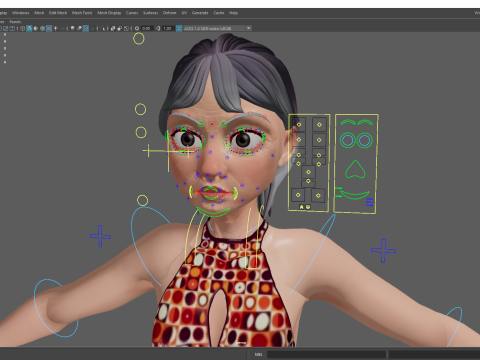
Task: Click the exposure value field 0.00
Action: [146, 28]
